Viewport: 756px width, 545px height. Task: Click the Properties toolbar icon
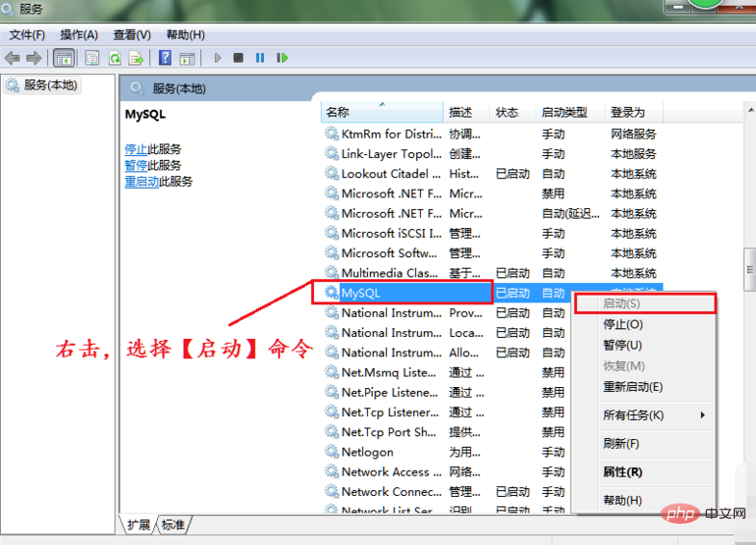coord(91,59)
